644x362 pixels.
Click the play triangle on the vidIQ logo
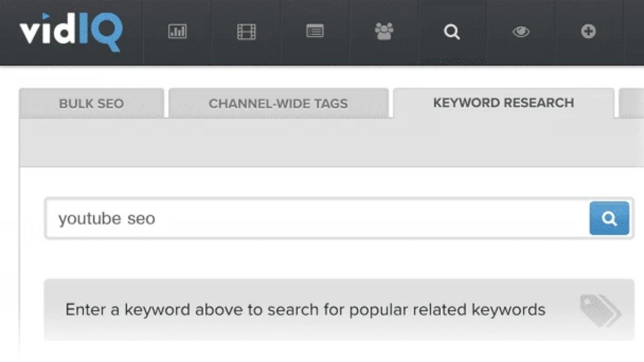[47, 18]
